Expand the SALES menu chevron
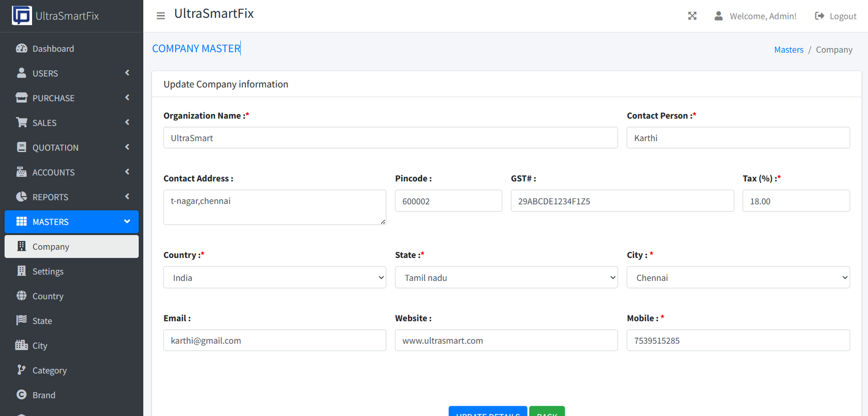868x416 pixels. [127, 122]
